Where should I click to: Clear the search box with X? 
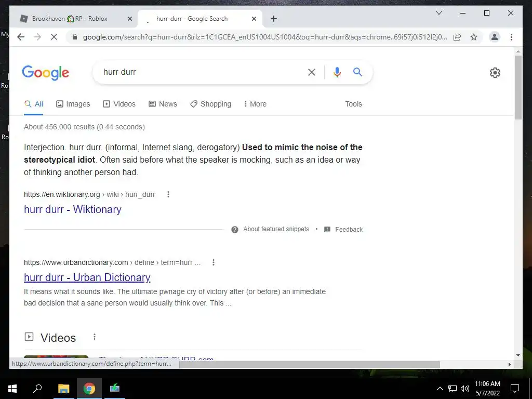(312, 72)
